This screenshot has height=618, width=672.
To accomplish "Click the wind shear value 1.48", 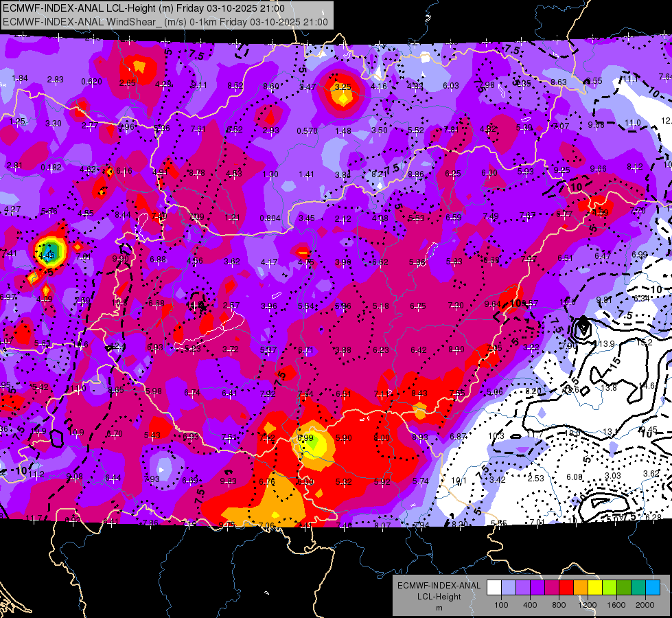I will click(343, 130).
